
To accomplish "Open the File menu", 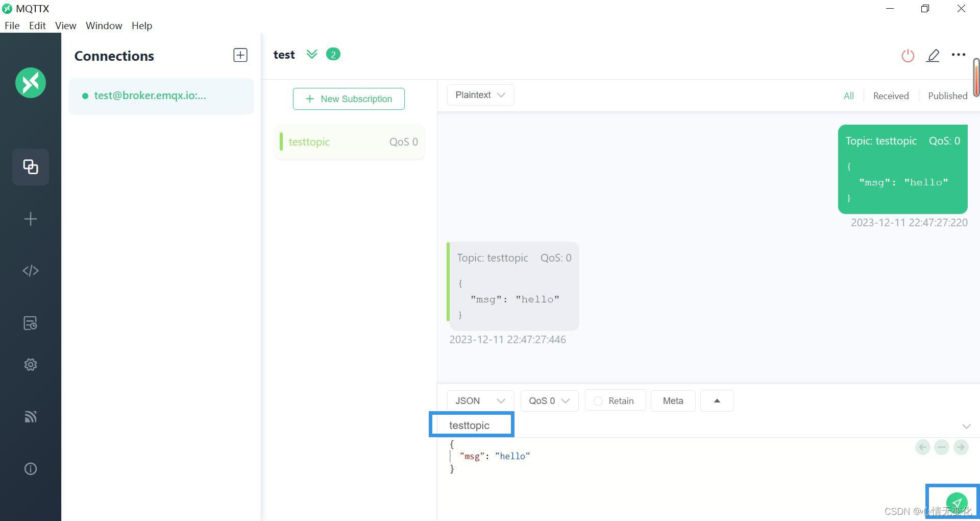I will coord(12,26).
